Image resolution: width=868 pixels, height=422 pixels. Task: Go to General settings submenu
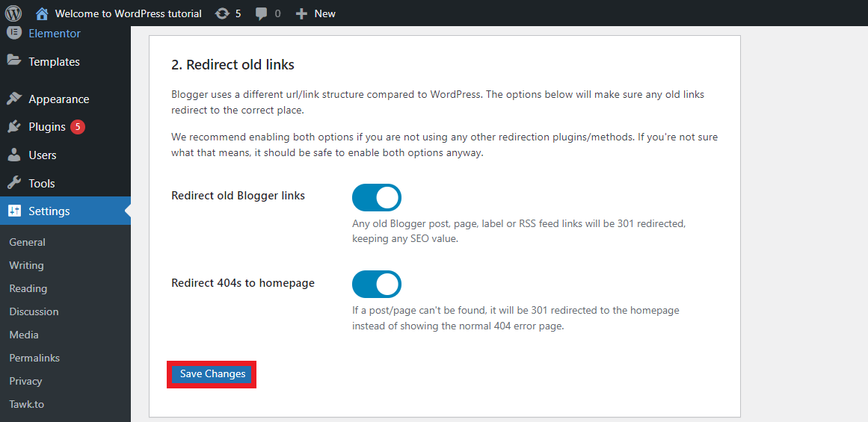(x=27, y=242)
